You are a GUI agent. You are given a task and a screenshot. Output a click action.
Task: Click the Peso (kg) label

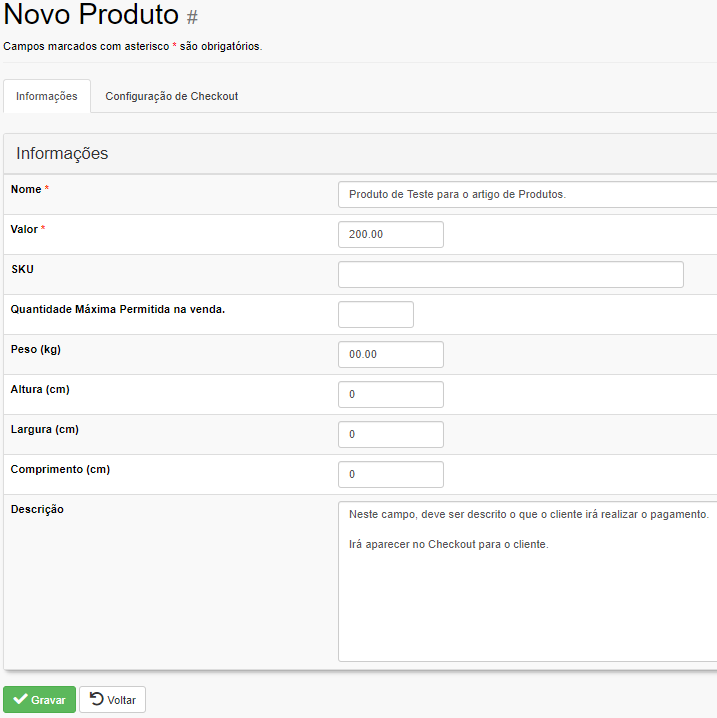pyautogui.click(x=36, y=349)
